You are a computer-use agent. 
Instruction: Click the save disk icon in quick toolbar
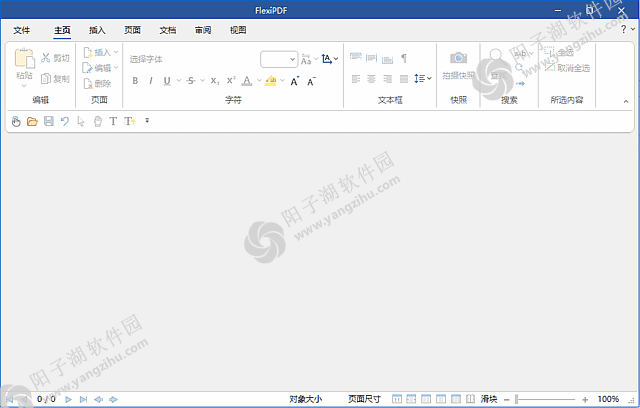[x=49, y=121]
